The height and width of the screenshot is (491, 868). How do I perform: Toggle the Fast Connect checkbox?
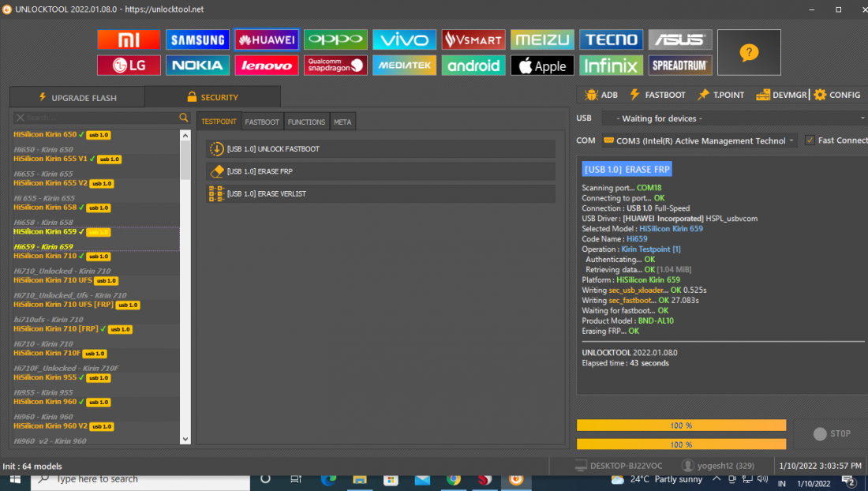pos(810,140)
